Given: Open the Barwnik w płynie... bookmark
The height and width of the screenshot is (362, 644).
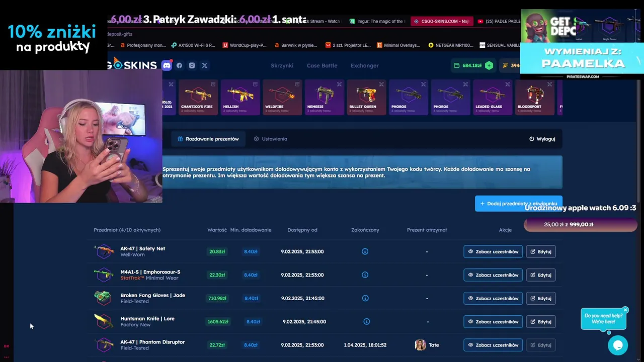Looking at the screenshot, I should (x=296, y=45).
